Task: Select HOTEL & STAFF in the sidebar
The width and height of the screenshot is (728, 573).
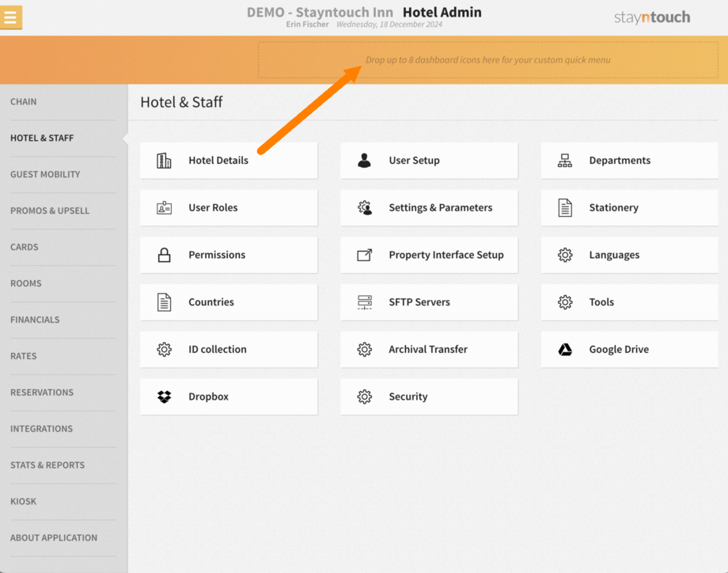Action: pos(42,138)
